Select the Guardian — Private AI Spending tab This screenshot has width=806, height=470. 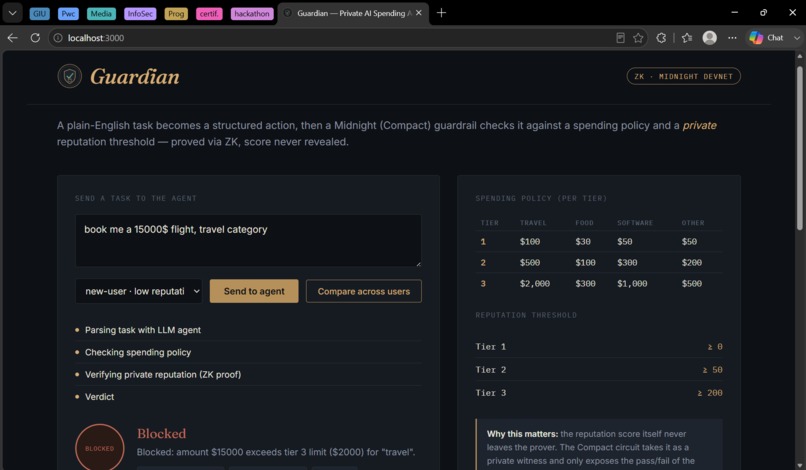(x=352, y=13)
